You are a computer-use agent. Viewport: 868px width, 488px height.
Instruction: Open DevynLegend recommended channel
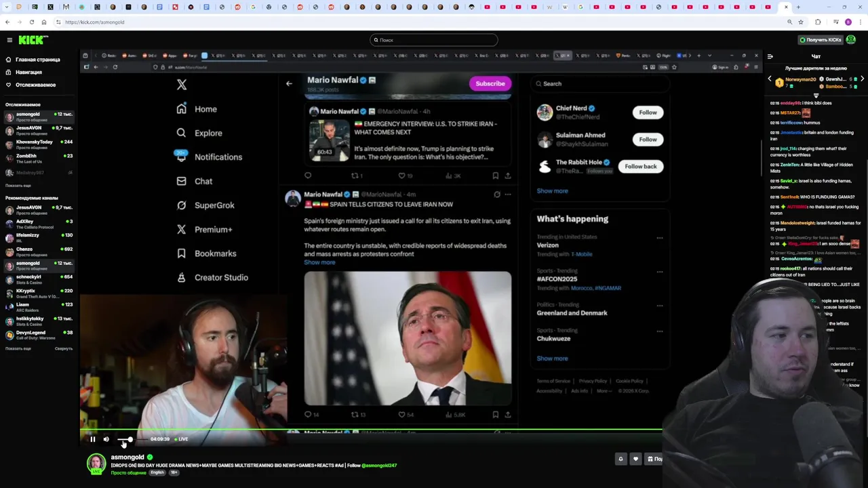tap(39, 335)
